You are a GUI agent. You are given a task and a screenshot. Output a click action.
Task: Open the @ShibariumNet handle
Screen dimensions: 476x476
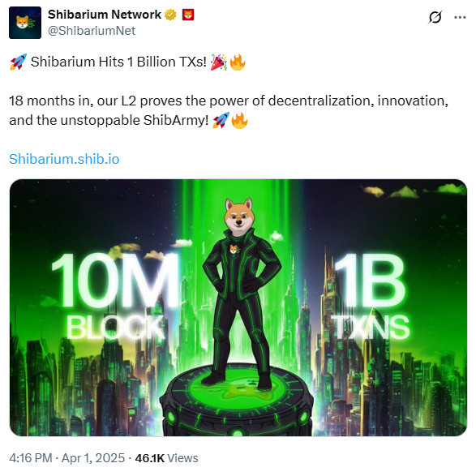coord(92,31)
